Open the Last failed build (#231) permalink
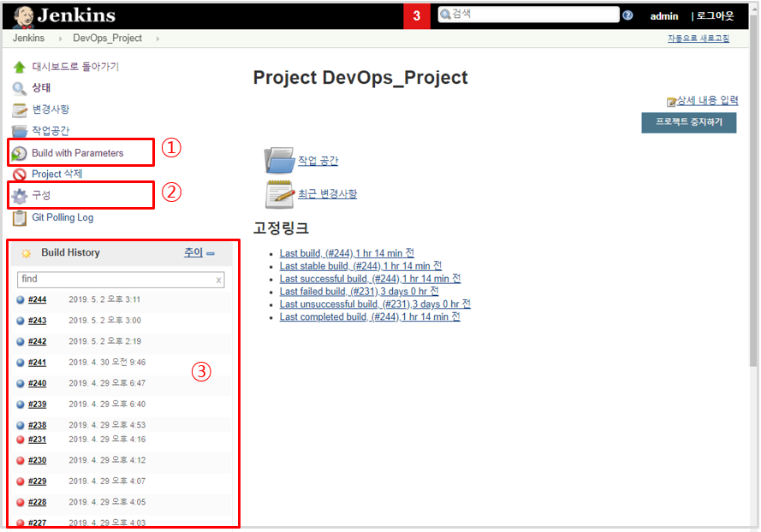 [360, 291]
